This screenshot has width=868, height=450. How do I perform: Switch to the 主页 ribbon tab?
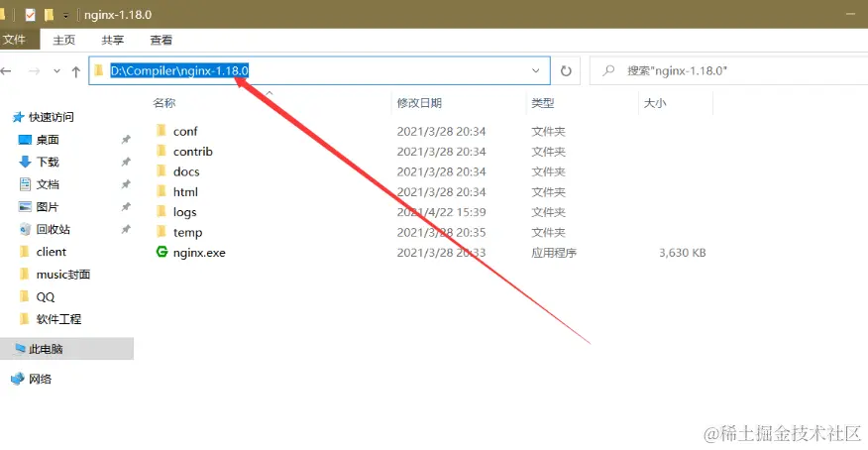pos(63,40)
